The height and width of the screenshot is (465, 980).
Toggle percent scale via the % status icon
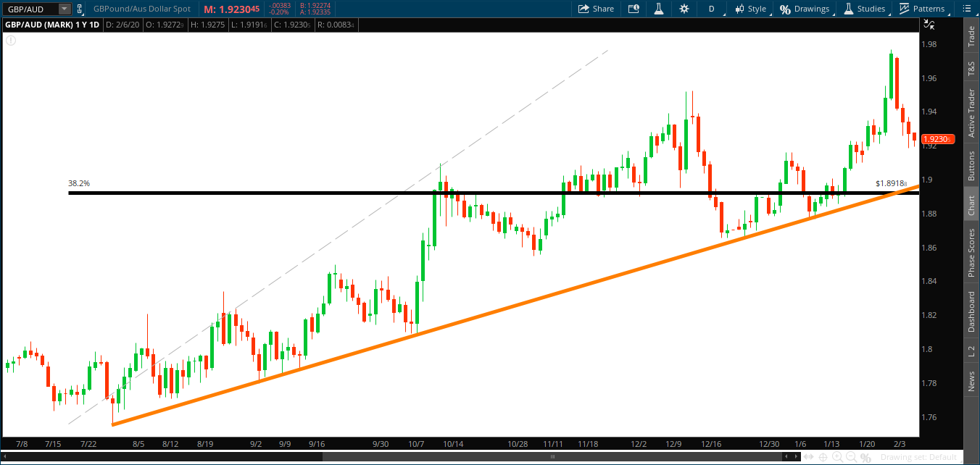pyautogui.click(x=867, y=458)
